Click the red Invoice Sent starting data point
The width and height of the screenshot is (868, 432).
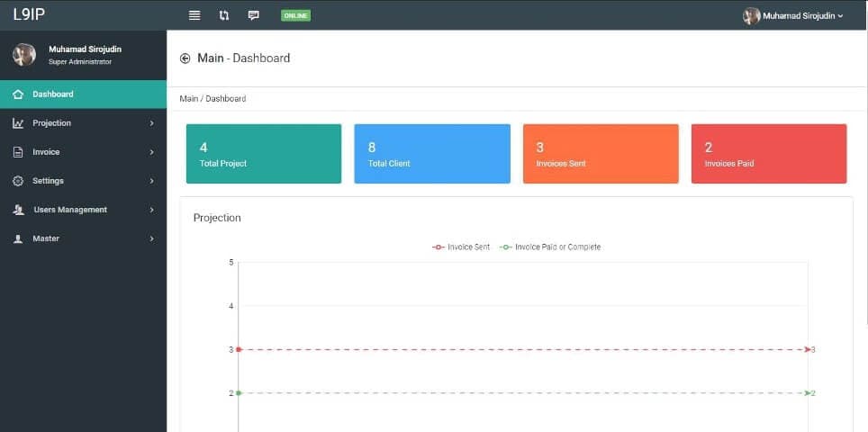coord(239,349)
